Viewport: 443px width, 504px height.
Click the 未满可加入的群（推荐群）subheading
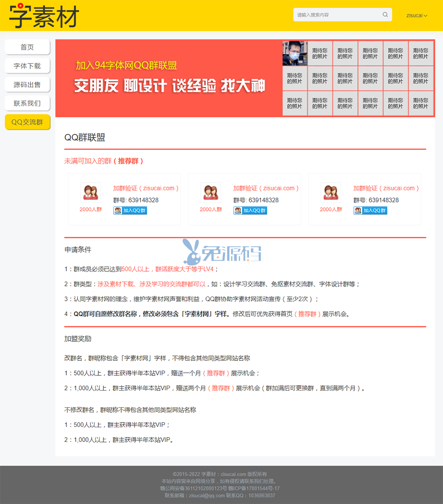[x=104, y=161]
